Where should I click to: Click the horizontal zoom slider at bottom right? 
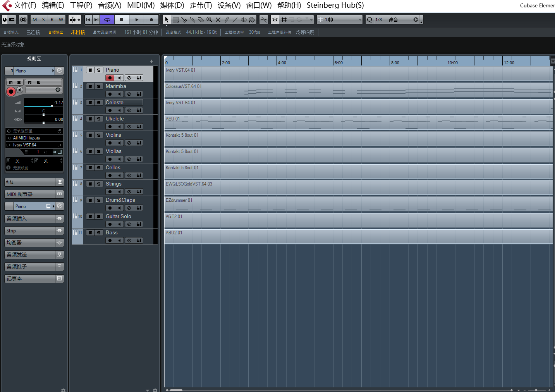coord(536,390)
